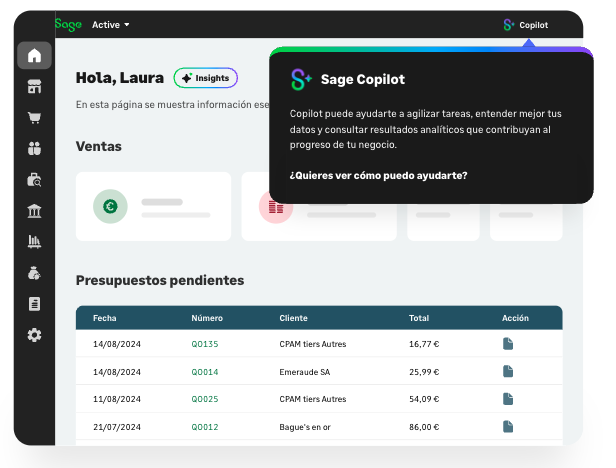This screenshot has width=616, height=468.
Task: Click quote link Q0025
Action: pos(204,398)
